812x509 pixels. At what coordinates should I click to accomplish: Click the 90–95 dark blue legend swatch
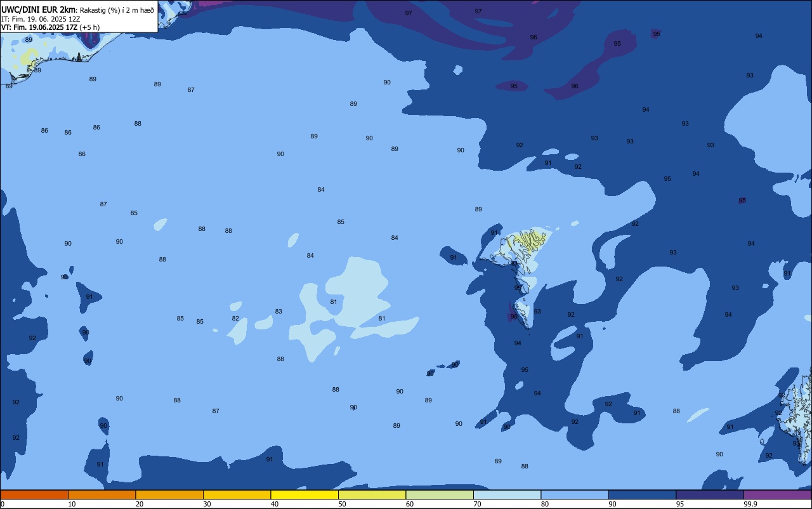[x=642, y=494]
